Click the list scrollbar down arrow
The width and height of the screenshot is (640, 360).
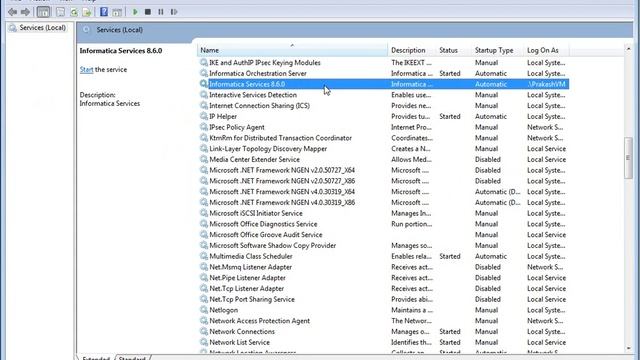628,348
